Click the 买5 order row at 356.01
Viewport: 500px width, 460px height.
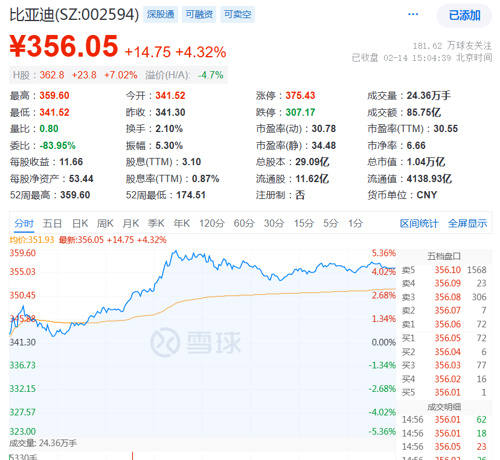[444, 393]
